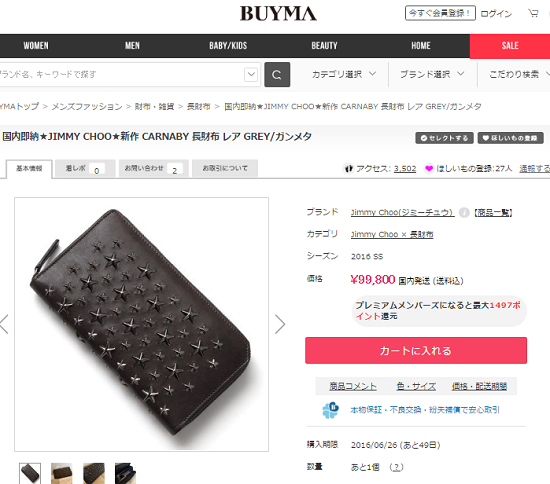Click the keyword search input field
Screen dimensions: 550x484
pos(121,74)
